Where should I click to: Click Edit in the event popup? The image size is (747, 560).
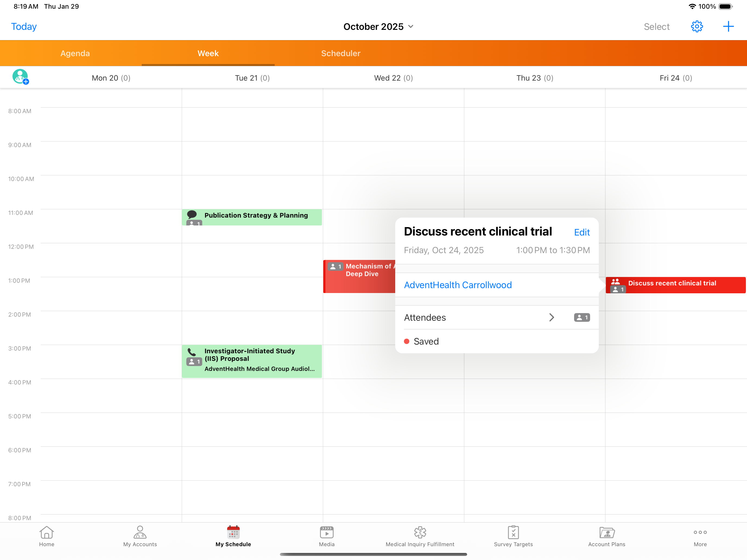581,232
